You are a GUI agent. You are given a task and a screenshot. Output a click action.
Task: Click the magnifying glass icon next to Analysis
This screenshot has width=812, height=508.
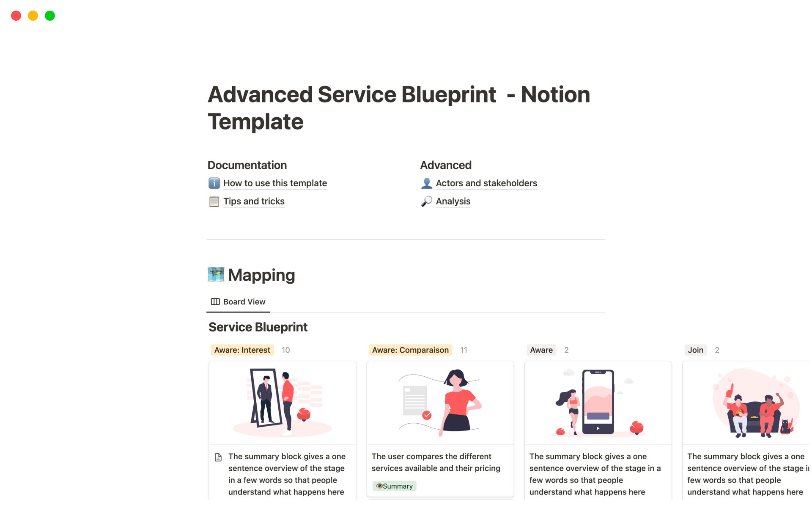coord(425,201)
